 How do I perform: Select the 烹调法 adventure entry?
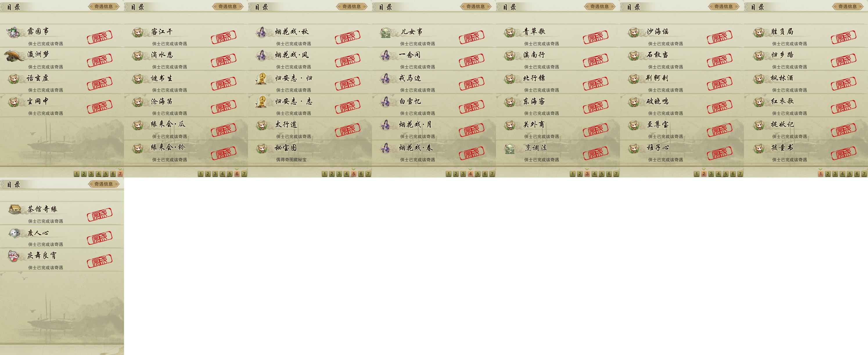pos(558,152)
